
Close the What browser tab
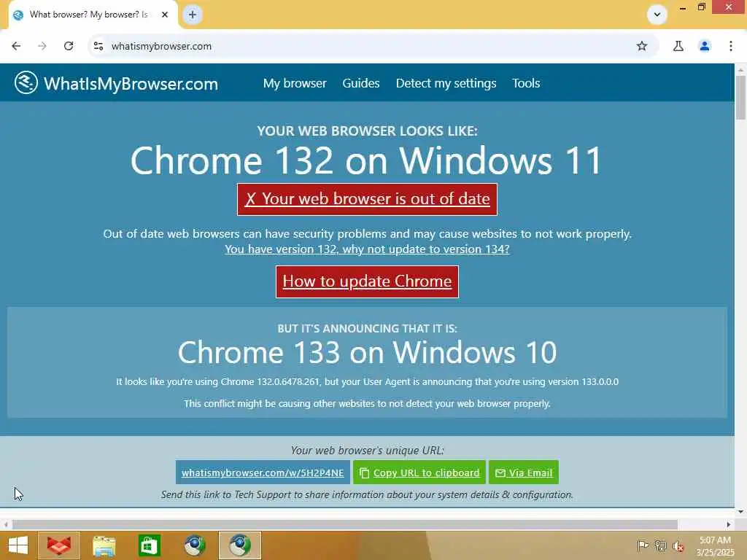[165, 15]
